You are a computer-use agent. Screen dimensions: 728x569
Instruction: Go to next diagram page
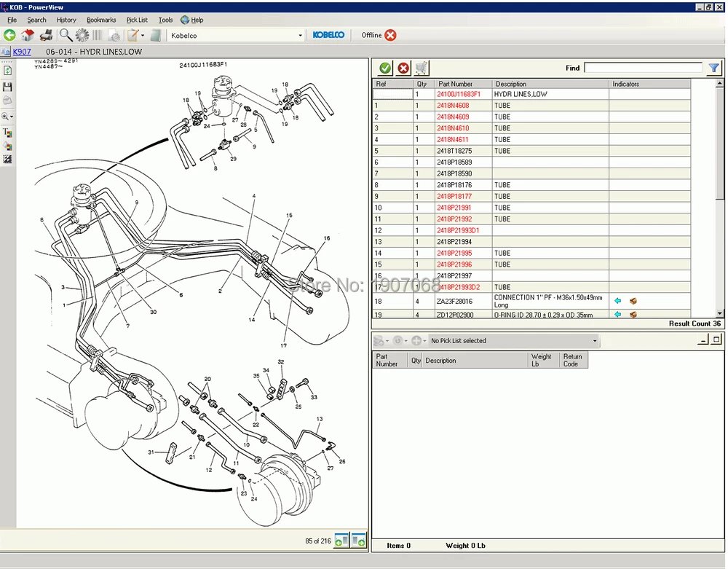pyautogui.click(x=358, y=540)
